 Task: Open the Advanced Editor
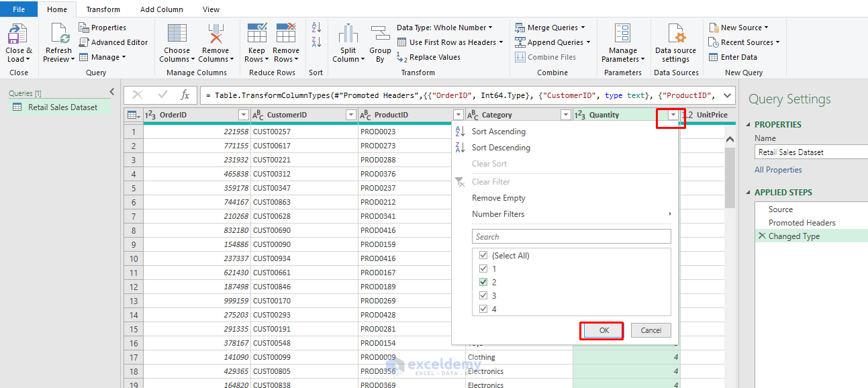click(113, 42)
